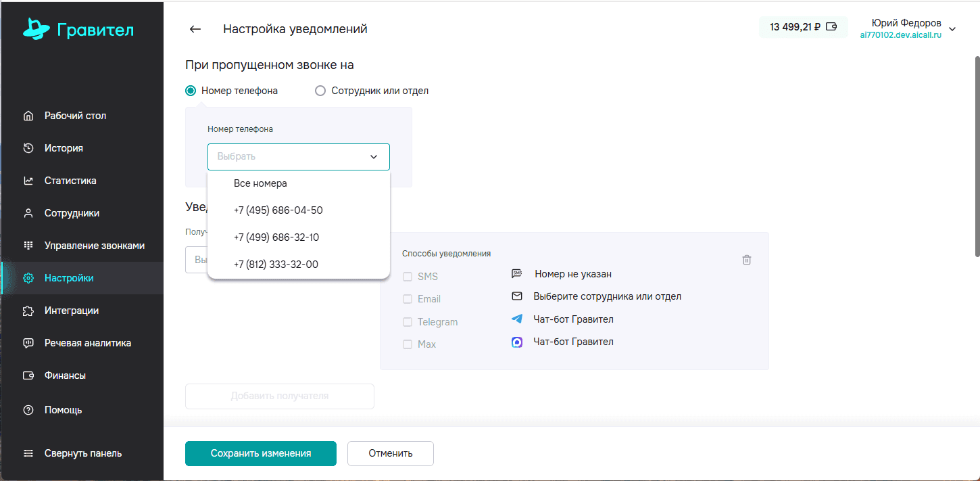Click the Речевая аналитика chat icon
Image resolution: width=980 pixels, height=481 pixels.
pyautogui.click(x=28, y=343)
